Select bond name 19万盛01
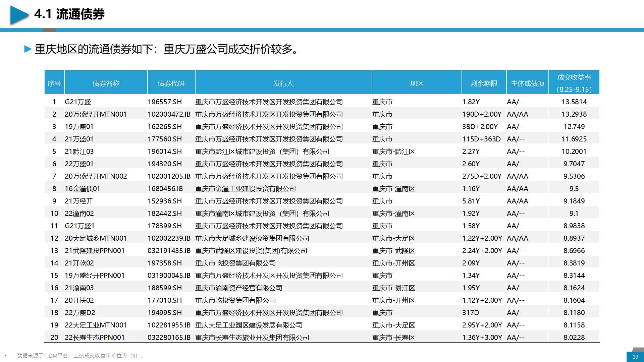 pyautogui.click(x=79, y=127)
